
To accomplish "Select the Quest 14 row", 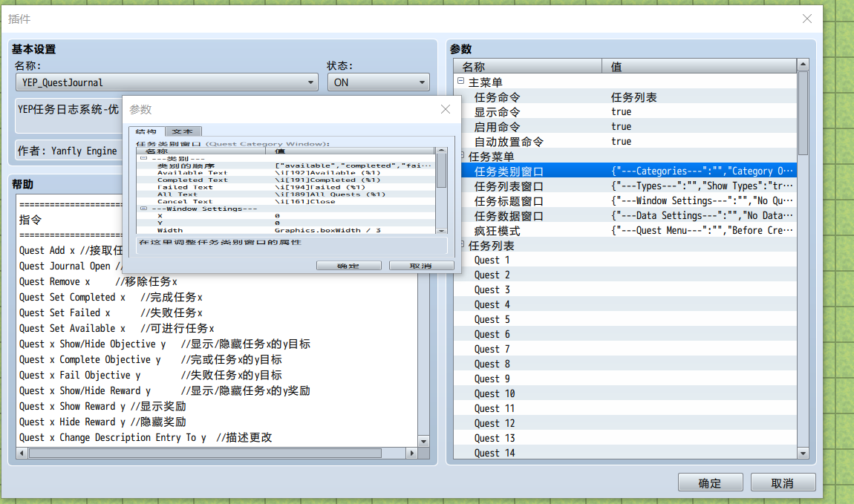I will click(625, 452).
